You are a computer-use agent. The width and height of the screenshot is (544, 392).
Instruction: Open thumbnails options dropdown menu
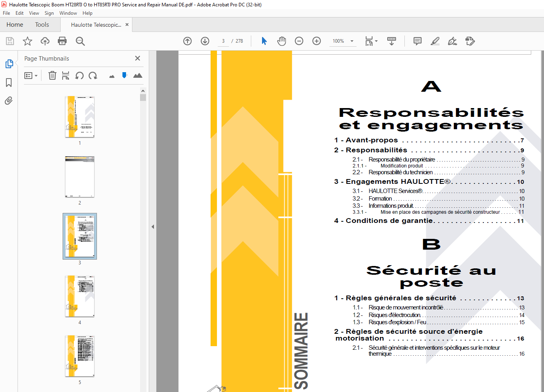coord(31,75)
